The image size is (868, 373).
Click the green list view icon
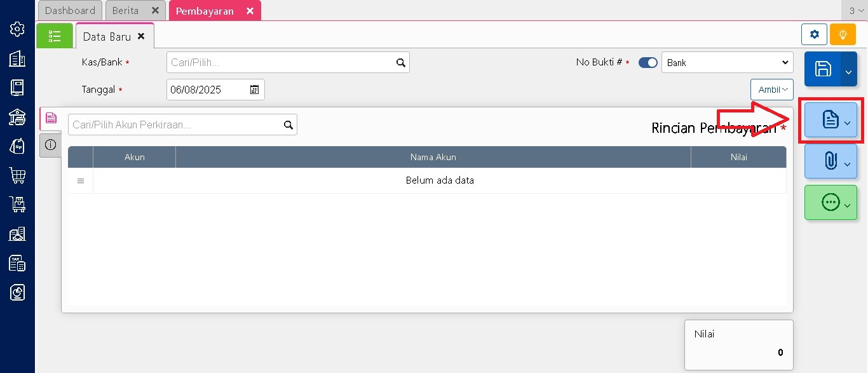[55, 36]
